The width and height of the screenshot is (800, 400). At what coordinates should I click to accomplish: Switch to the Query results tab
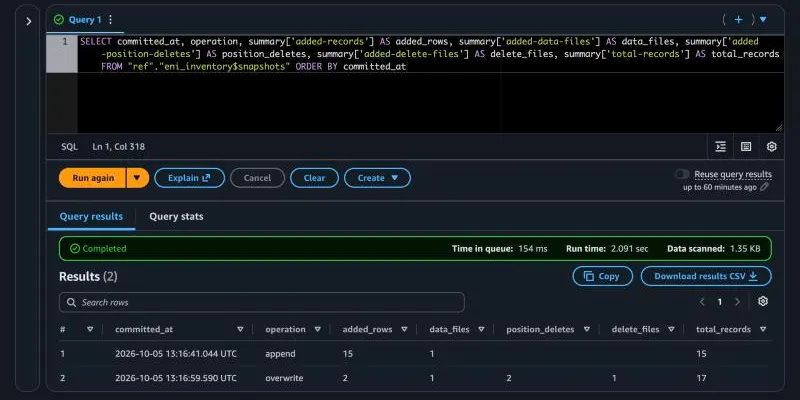91,216
